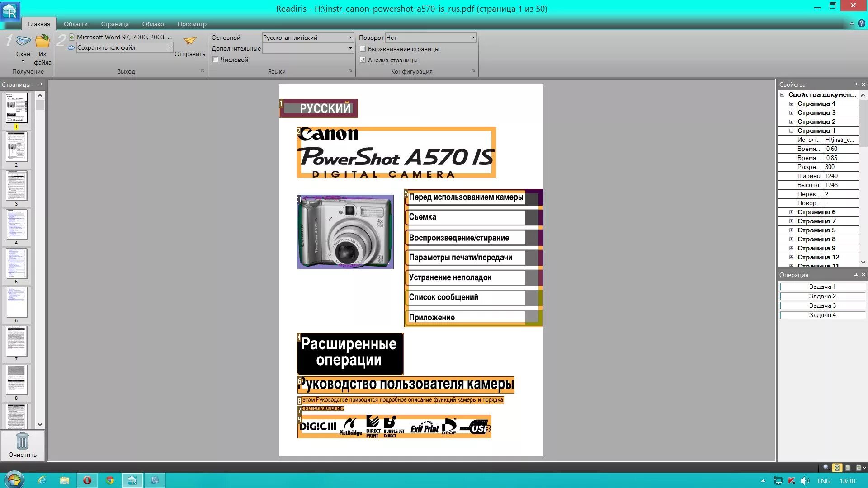Tick the Числовой checkbox

tap(216, 60)
